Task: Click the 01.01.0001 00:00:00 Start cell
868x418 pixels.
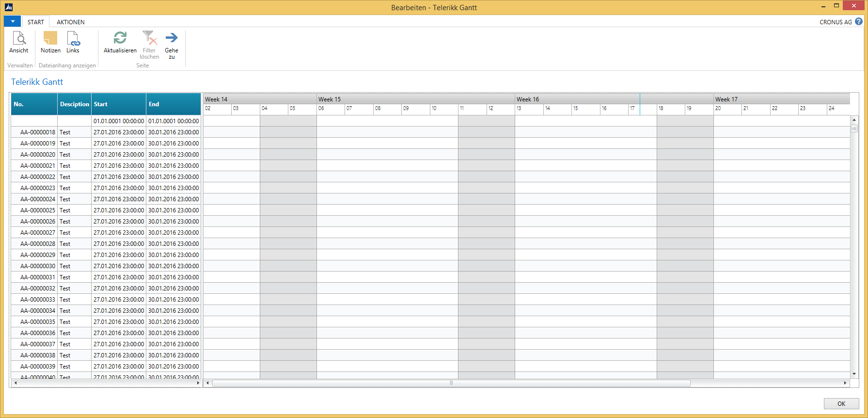Action: pyautogui.click(x=119, y=121)
